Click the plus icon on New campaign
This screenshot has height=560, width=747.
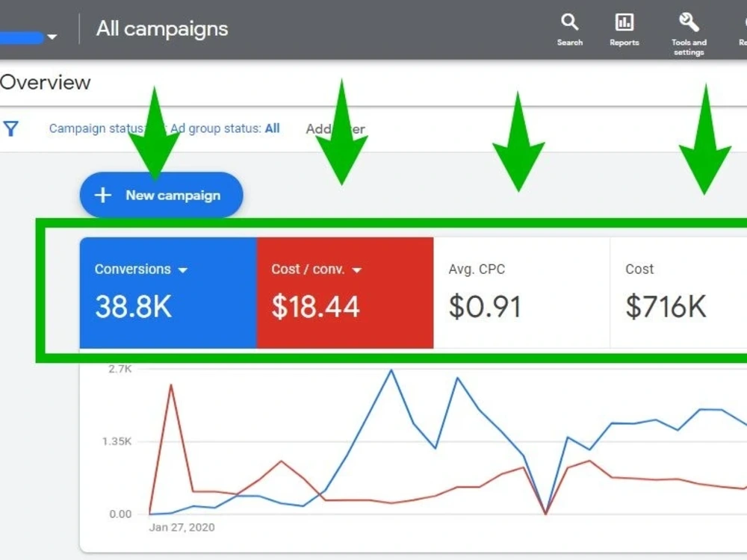pos(102,195)
